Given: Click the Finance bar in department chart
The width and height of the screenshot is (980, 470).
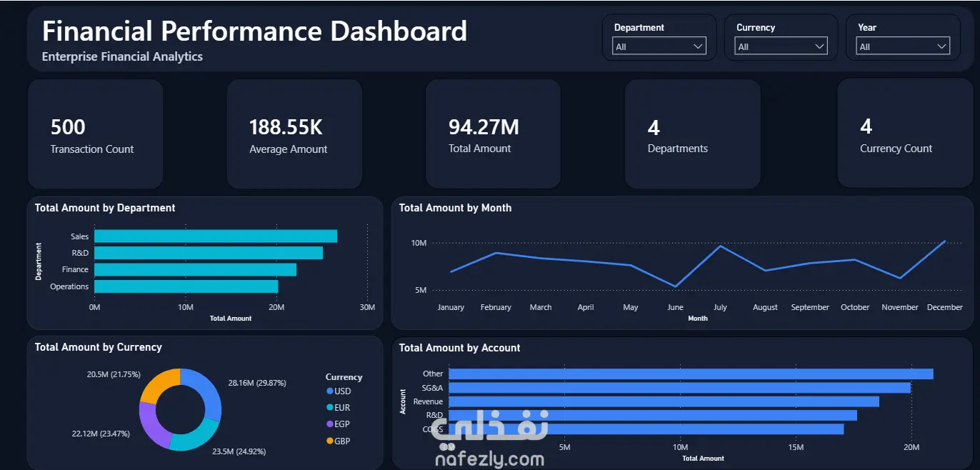Looking at the screenshot, I should tap(195, 269).
